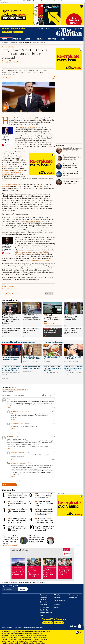Image resolution: width=85 pixels, height=644 pixels.
Task: Click the header Contribute button
Action: 7,32
